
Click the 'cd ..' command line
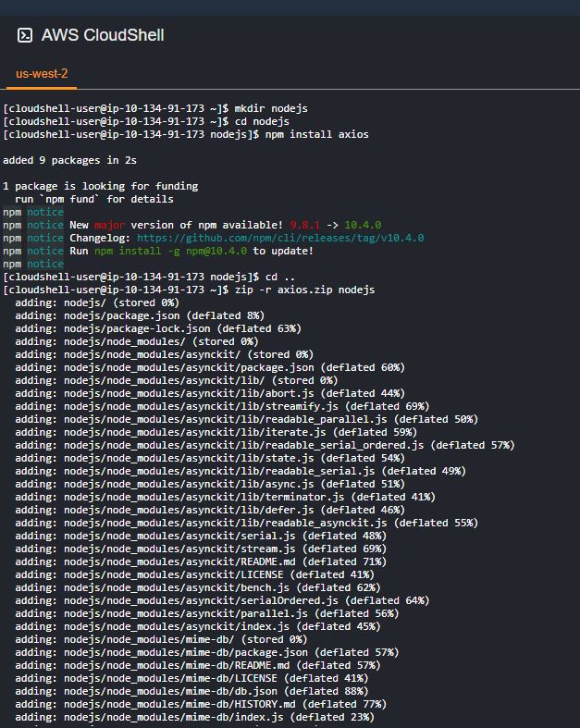pos(149,277)
